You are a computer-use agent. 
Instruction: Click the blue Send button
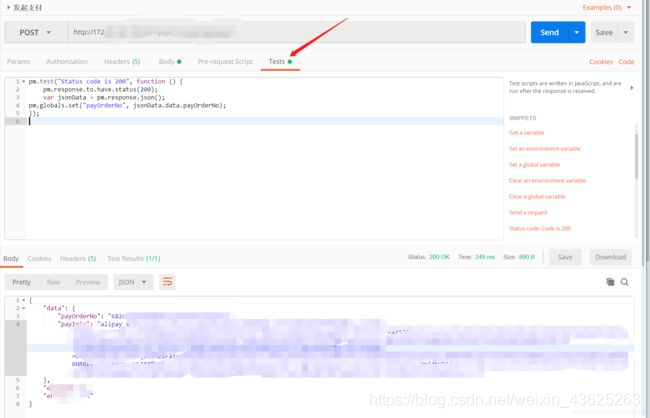[x=550, y=32]
